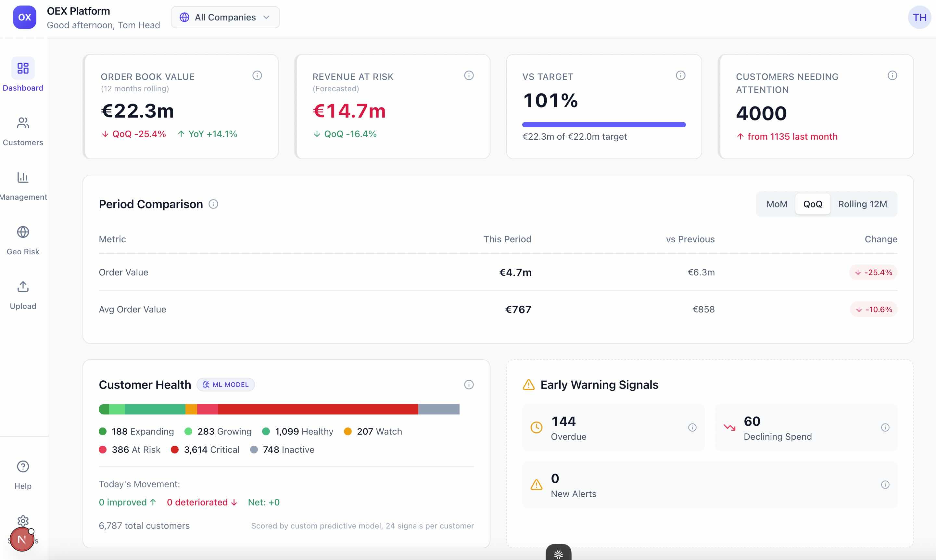936x560 pixels.
Task: Open the Customers sidebar icon
Action: (x=23, y=123)
